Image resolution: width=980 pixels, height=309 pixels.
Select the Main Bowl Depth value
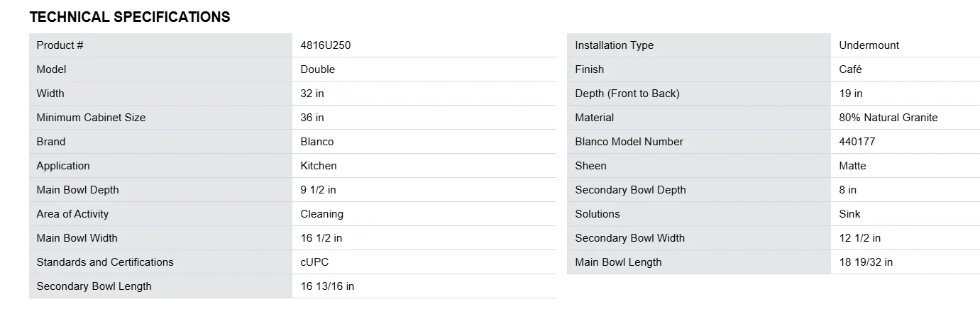tap(318, 190)
